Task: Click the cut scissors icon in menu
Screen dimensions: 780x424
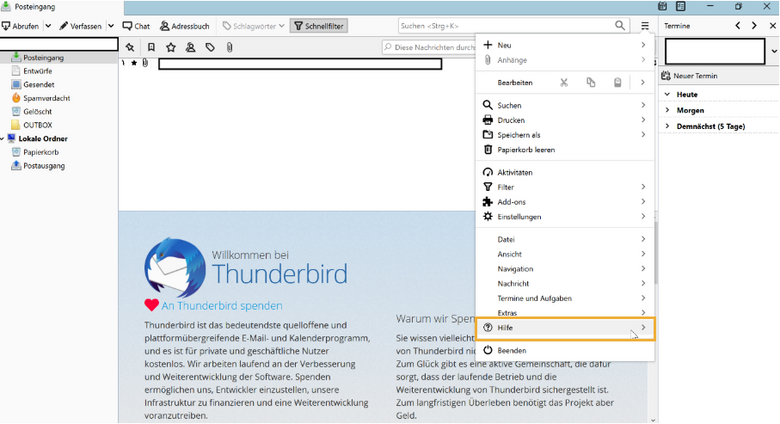Action: (564, 83)
